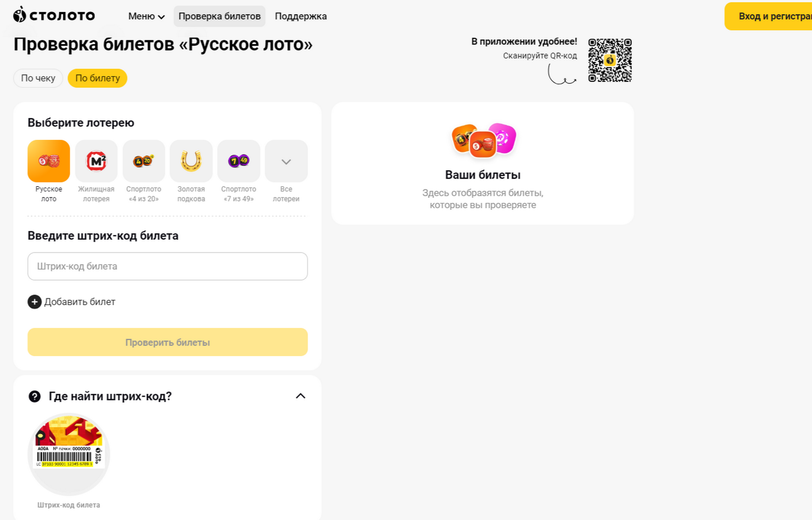Image resolution: width=812 pixels, height=520 pixels.
Task: Expand Все лотереи lottery list
Action: point(286,161)
